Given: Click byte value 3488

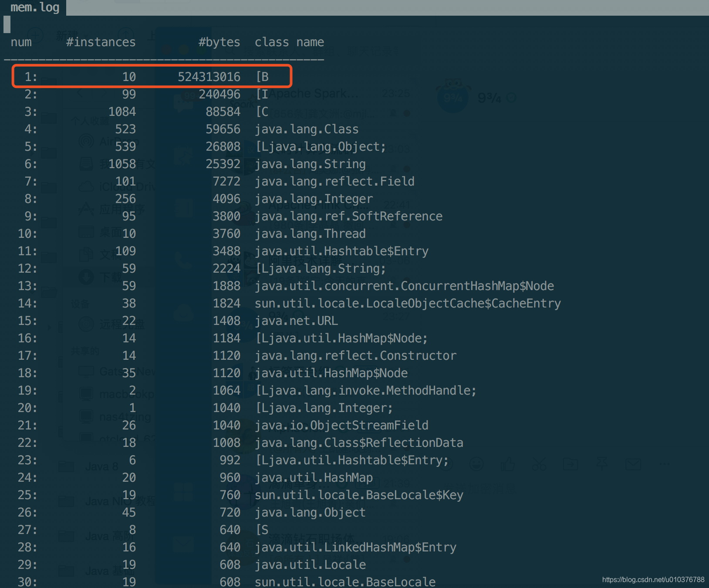Looking at the screenshot, I should 226,251.
